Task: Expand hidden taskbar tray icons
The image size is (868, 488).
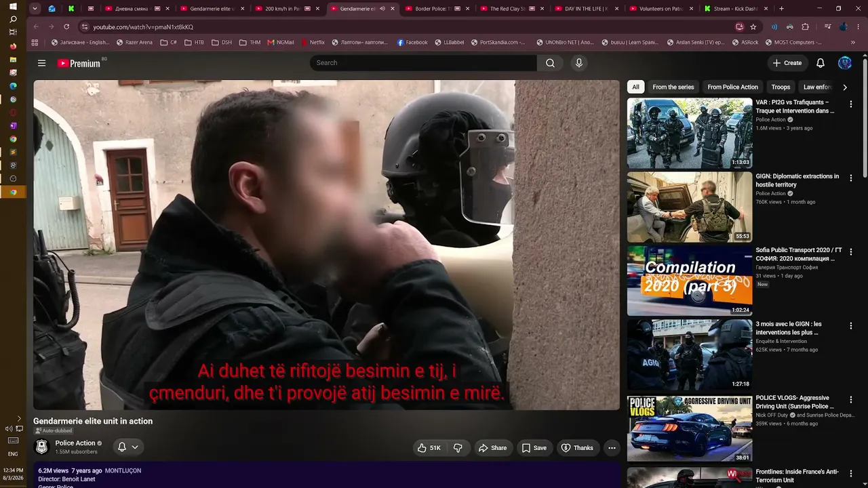Action: pyautogui.click(x=19, y=419)
